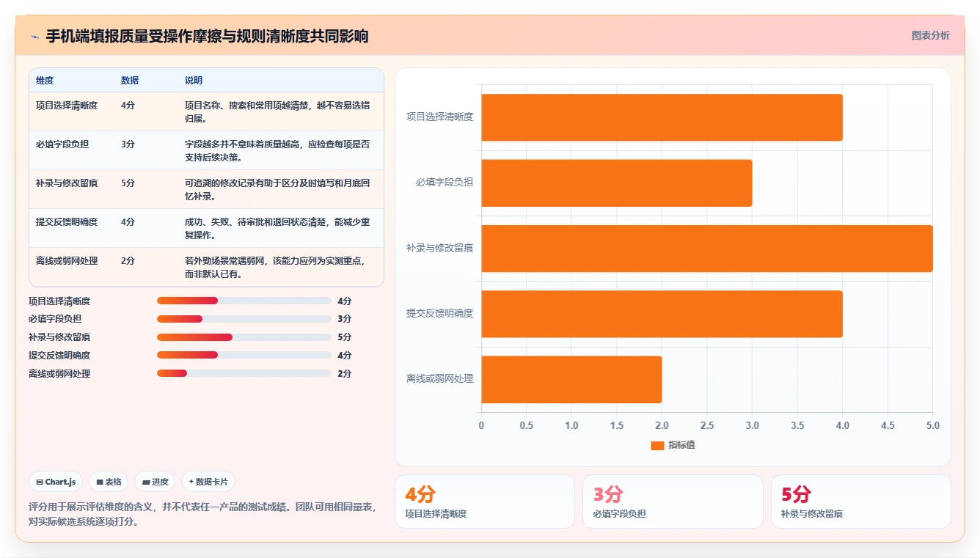
Task: Click the description starting 可追溯的修改记录
Action: coord(277,189)
